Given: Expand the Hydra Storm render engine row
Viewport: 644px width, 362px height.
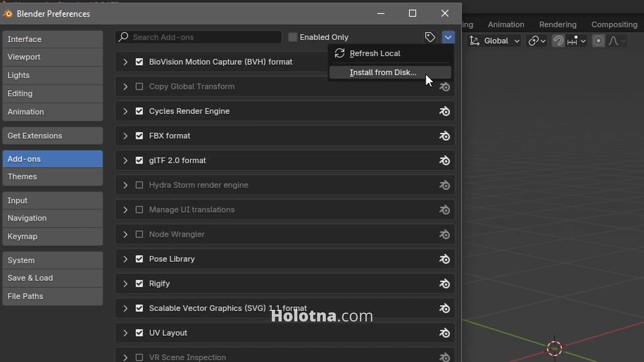Looking at the screenshot, I should (125, 185).
